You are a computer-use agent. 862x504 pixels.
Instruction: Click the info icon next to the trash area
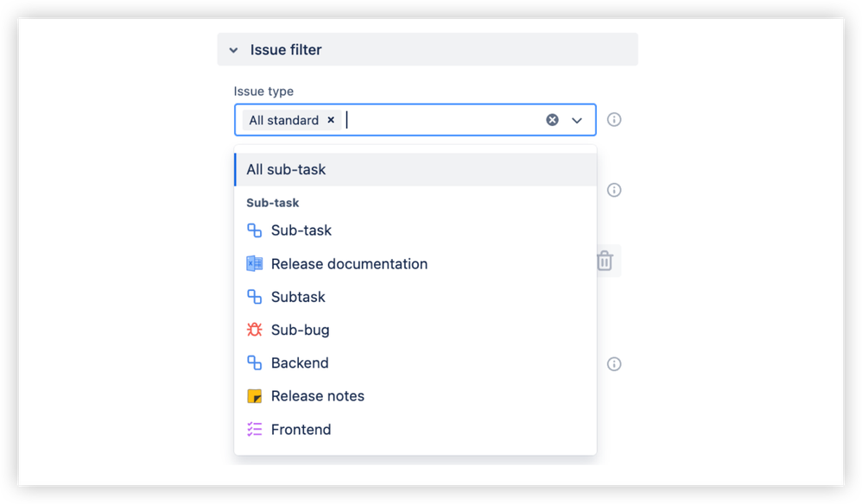614,190
